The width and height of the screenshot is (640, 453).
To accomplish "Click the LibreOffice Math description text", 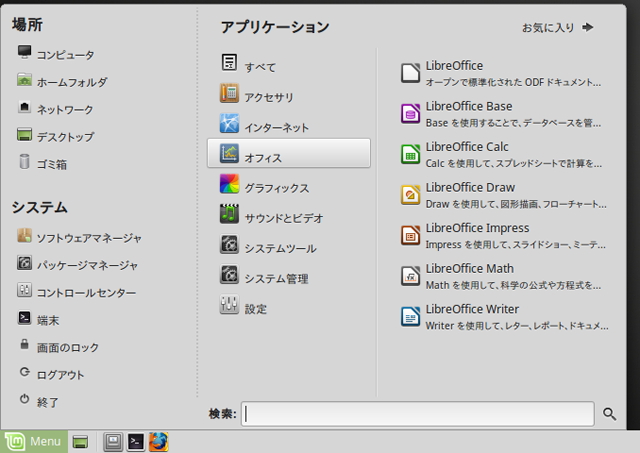I will tap(513, 285).
